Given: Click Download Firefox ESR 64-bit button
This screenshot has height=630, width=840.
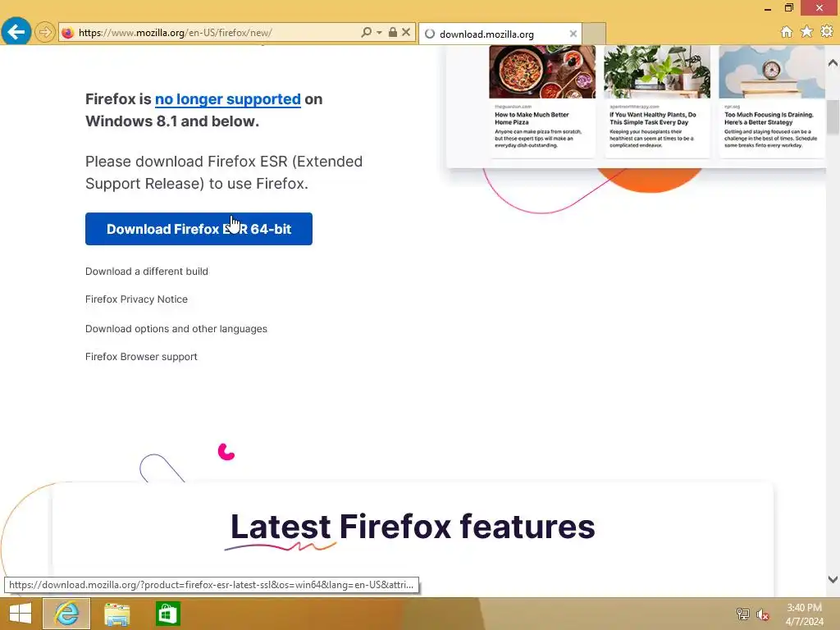Looking at the screenshot, I should [x=199, y=229].
